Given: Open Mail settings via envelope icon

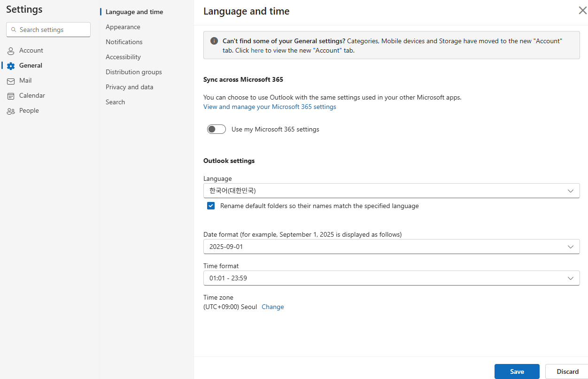Looking at the screenshot, I should [10, 80].
